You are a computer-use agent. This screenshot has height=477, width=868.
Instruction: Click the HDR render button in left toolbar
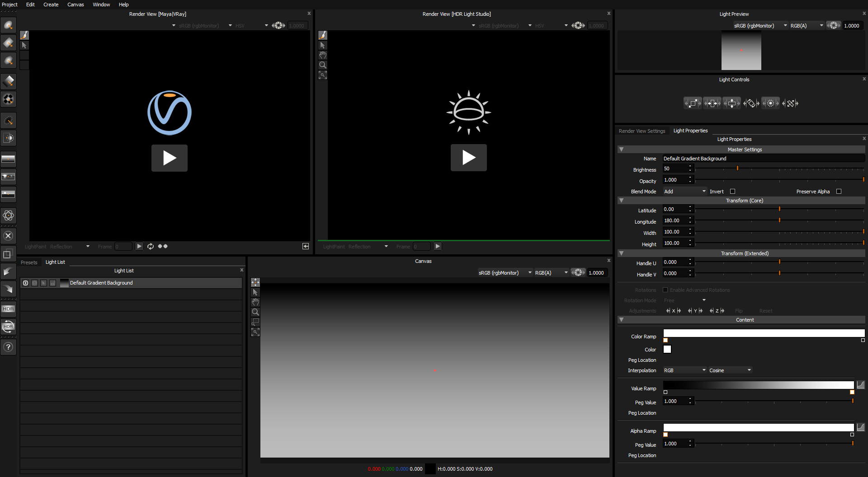[8, 309]
